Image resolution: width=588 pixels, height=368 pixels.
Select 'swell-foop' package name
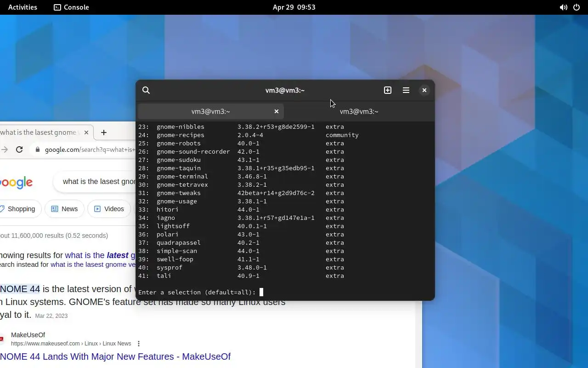175,259
